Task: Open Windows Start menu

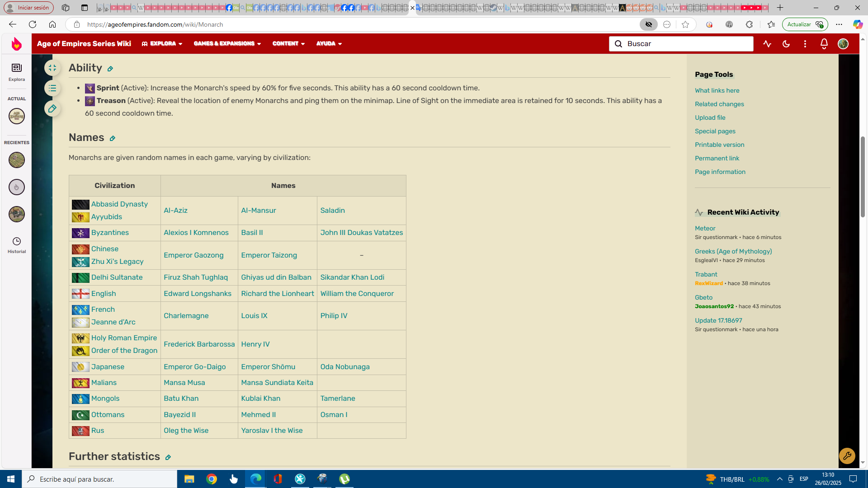Action: pyautogui.click(x=11, y=479)
